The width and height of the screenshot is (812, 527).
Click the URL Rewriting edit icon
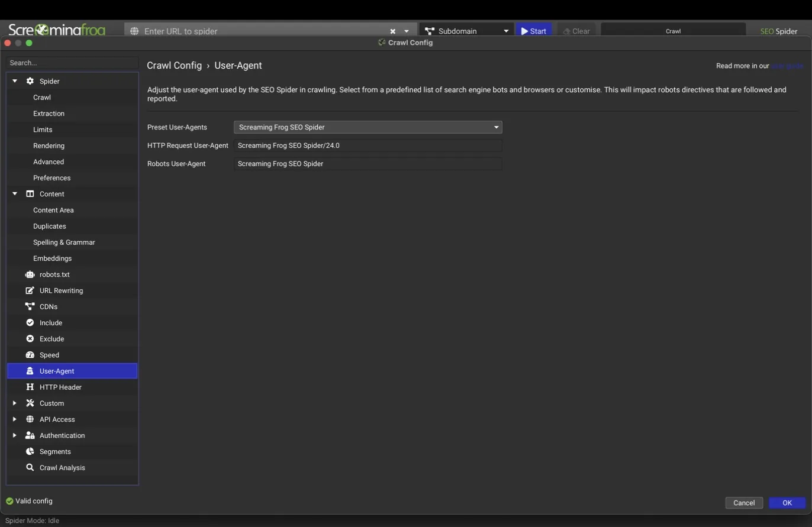tap(30, 290)
